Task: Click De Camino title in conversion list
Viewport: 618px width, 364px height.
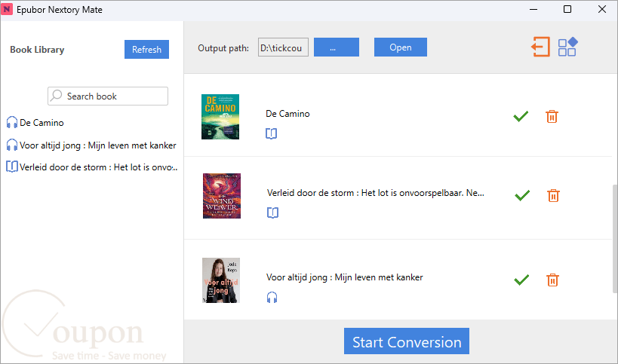Action: 287,114
